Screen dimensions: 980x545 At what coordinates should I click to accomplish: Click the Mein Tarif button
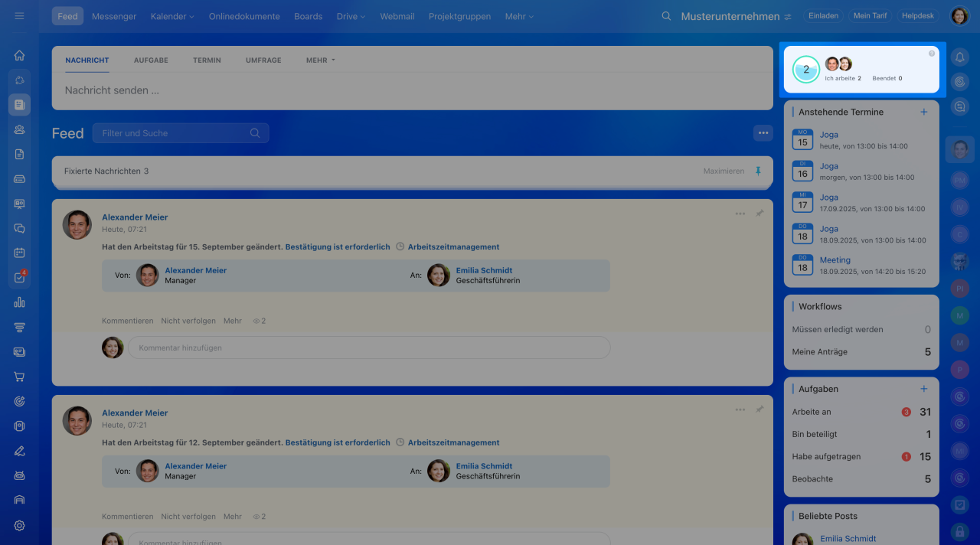[871, 16]
